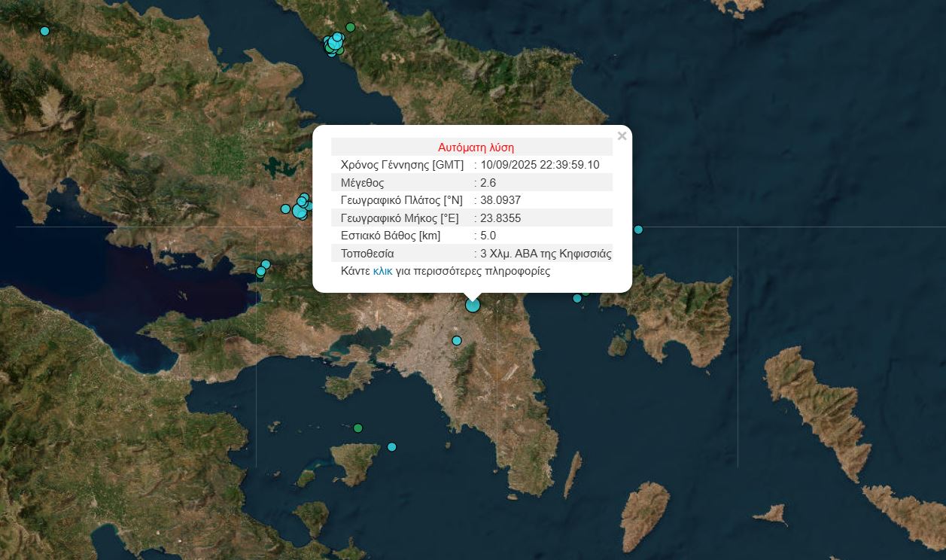Click the green marker north of Aegina island
Image resolution: width=946 pixels, height=560 pixels.
click(358, 428)
